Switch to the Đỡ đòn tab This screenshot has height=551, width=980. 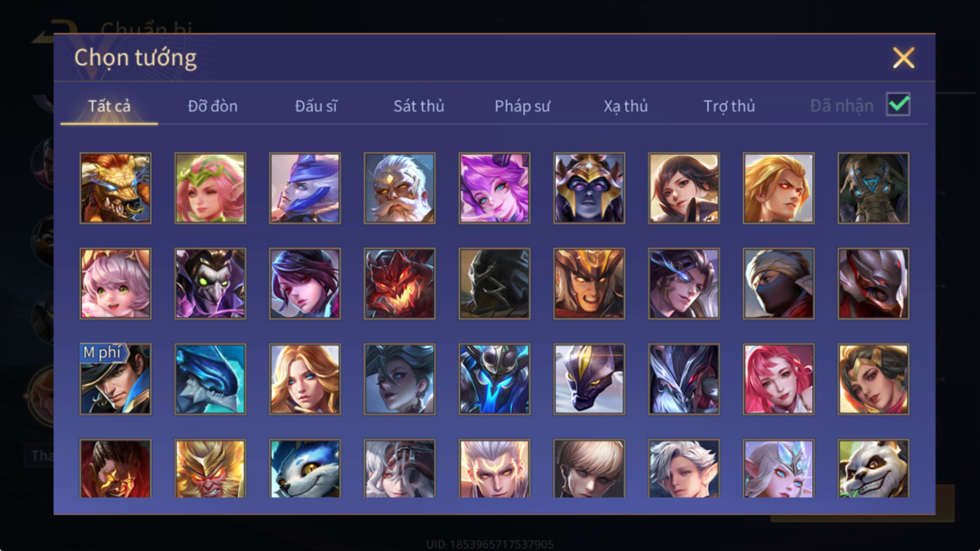[213, 106]
